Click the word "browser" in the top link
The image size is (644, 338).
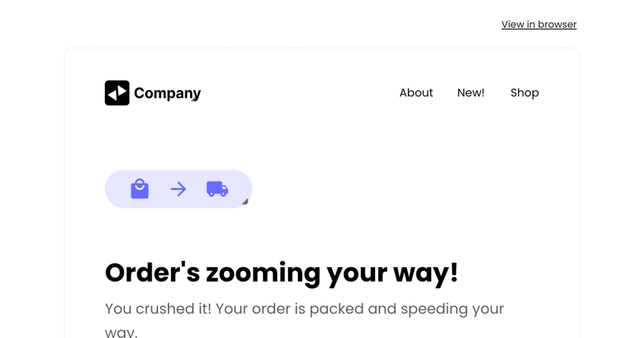[x=557, y=24]
